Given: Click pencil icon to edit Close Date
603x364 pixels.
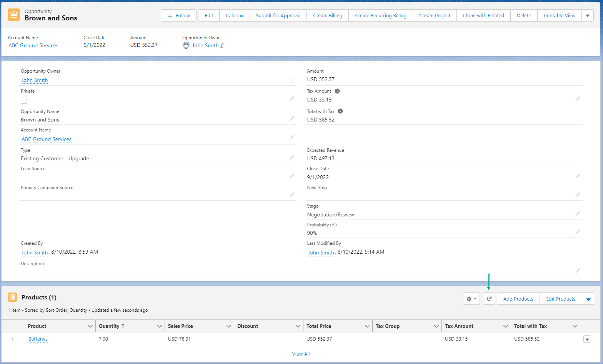Looking at the screenshot, I should click(578, 176).
